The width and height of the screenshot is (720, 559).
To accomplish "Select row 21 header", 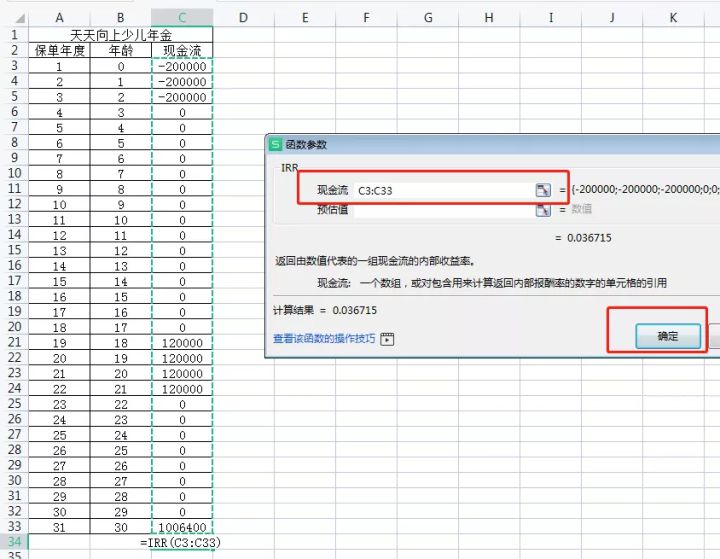I will click(x=14, y=342).
